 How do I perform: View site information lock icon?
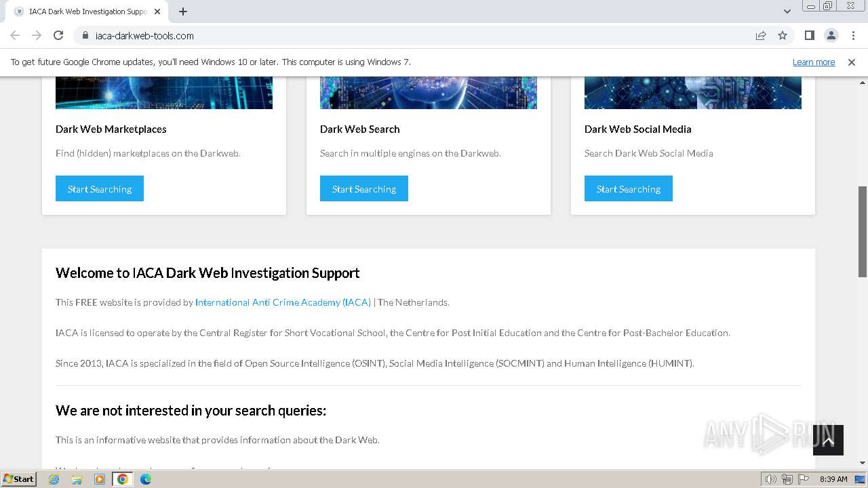85,35
